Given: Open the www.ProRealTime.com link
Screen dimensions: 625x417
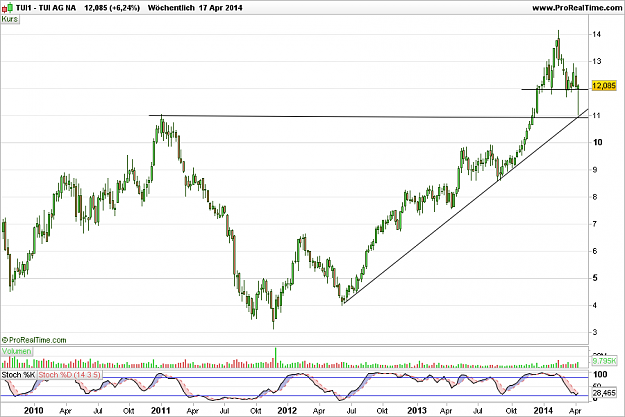Looking at the screenshot, I should tap(577, 8).
